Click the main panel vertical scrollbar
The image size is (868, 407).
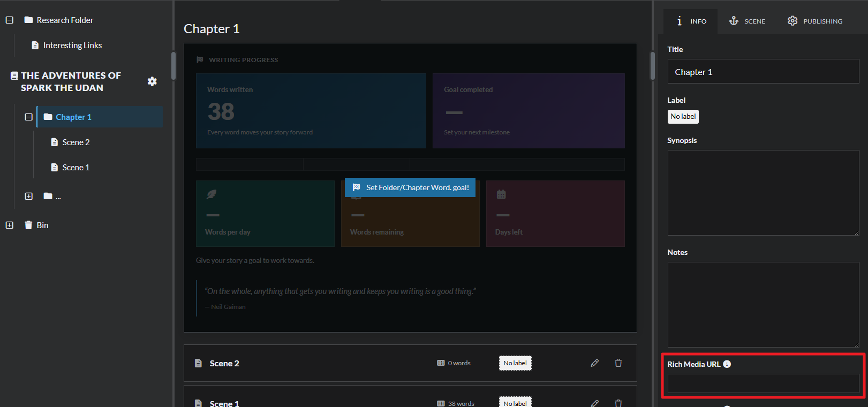[x=652, y=65]
